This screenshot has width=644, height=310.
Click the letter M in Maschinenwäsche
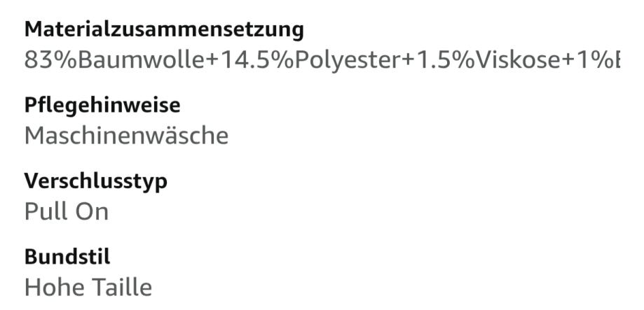(34, 135)
